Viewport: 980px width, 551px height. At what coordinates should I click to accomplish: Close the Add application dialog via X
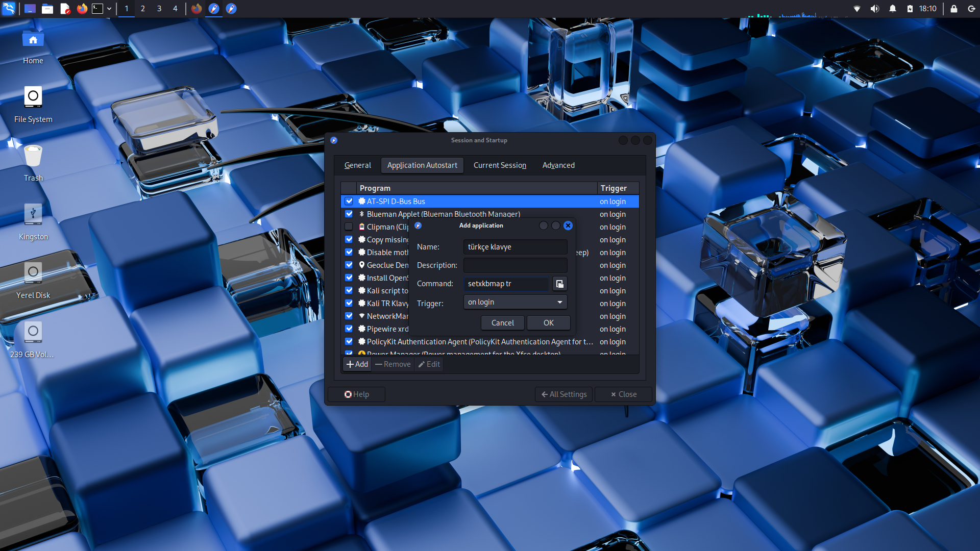(x=568, y=226)
